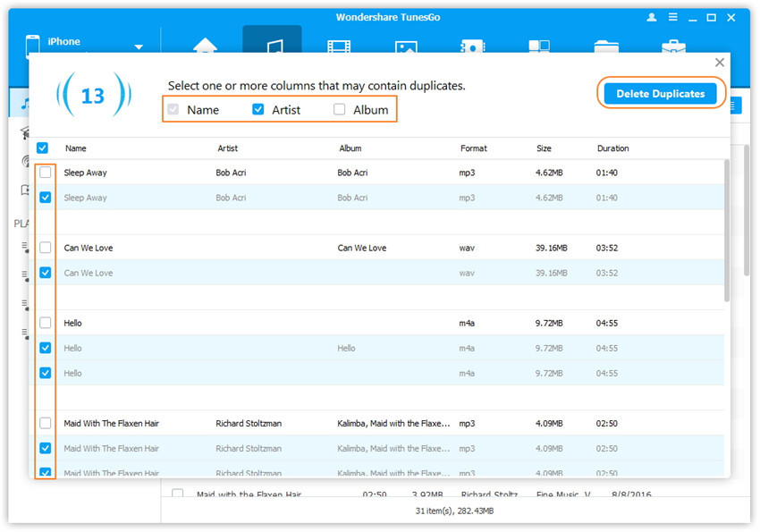The image size is (760, 532).
Task: Enable the Album column checkbox
Action: coord(339,110)
